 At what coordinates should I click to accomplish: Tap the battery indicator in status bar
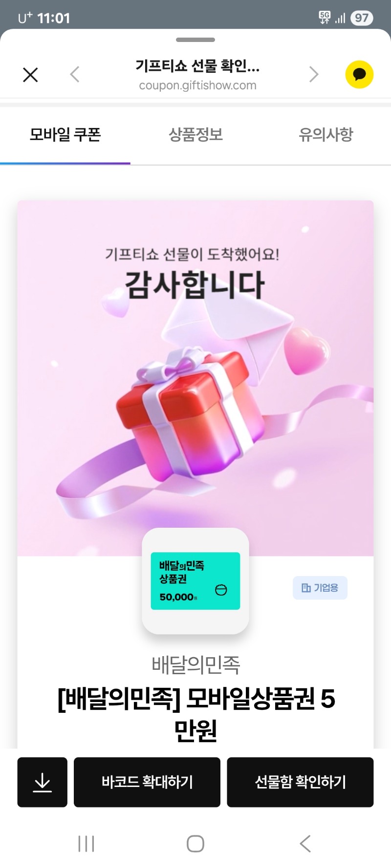(362, 18)
